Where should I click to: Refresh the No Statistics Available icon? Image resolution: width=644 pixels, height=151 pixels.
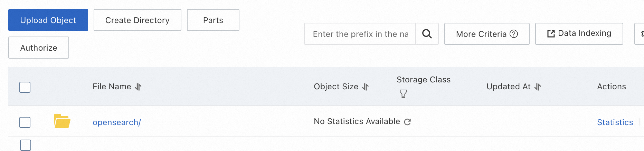(x=408, y=122)
